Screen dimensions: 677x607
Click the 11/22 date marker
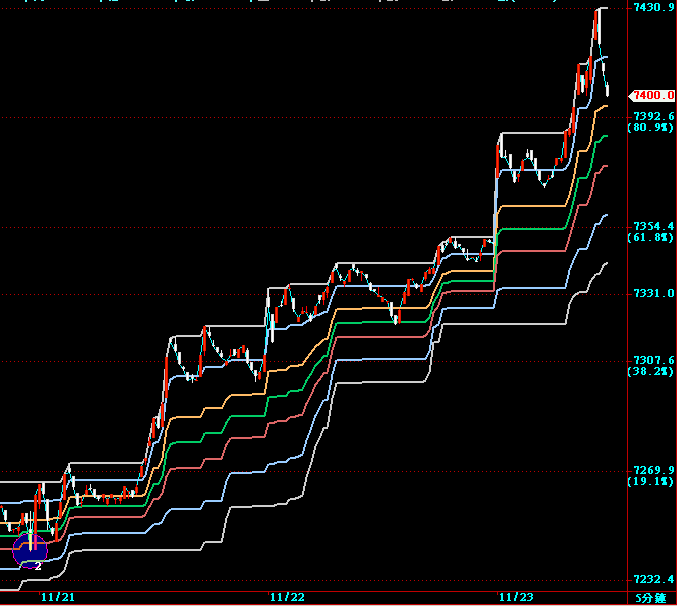pyautogui.click(x=287, y=597)
